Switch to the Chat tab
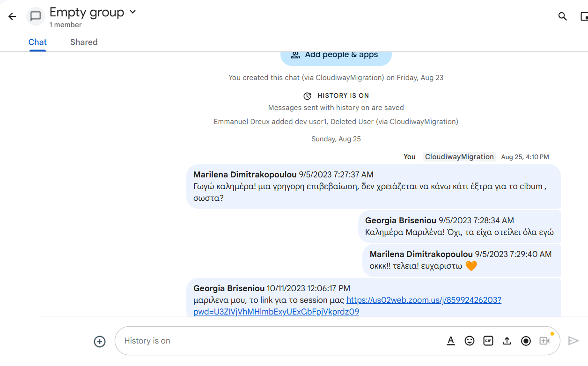Image resolution: width=588 pixels, height=366 pixels. 37,42
